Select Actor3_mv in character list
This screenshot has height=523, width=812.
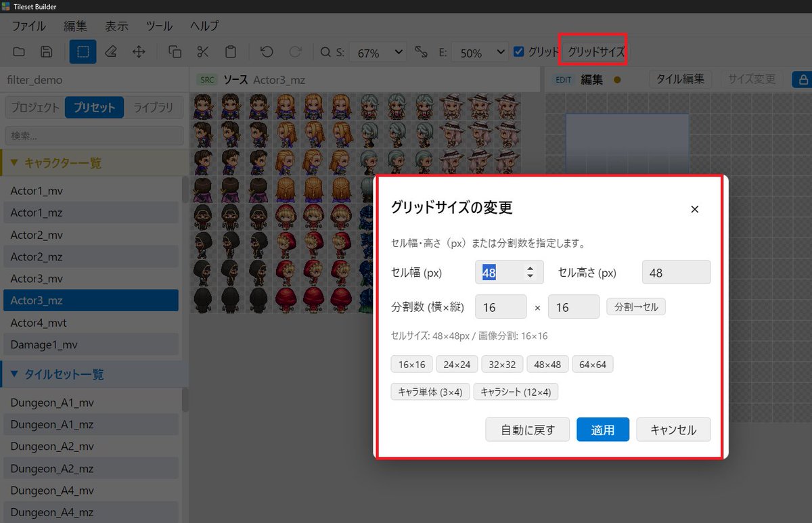pos(91,279)
